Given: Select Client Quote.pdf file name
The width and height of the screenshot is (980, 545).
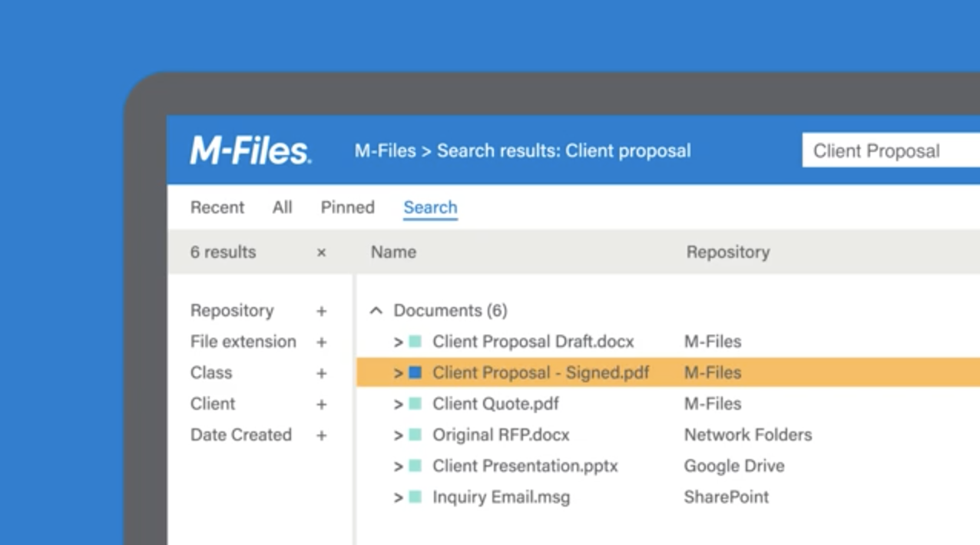Looking at the screenshot, I should point(495,404).
